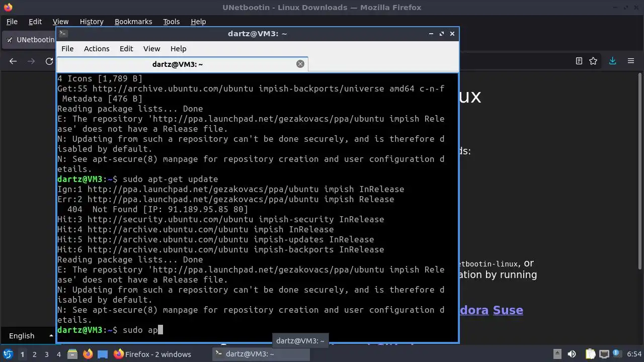The image size is (644, 362).
Task: Open the Firefox downloads panel
Action: (x=612, y=61)
